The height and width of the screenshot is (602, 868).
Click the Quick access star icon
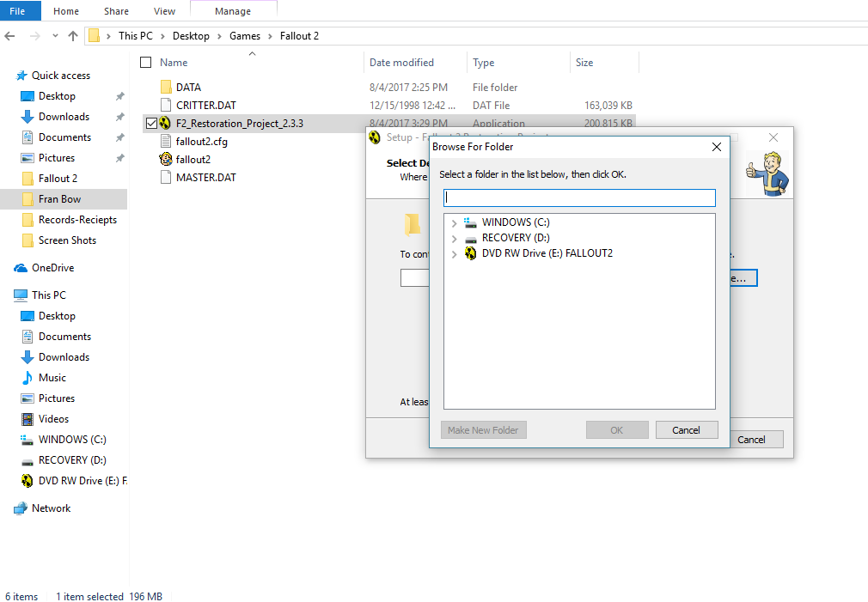point(21,76)
